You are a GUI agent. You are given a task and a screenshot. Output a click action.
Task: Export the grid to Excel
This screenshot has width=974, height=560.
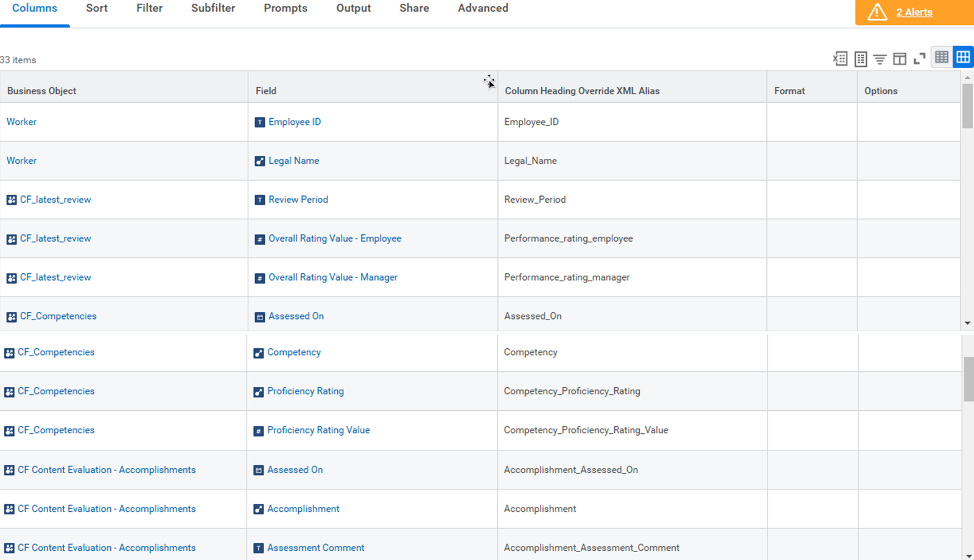click(840, 58)
